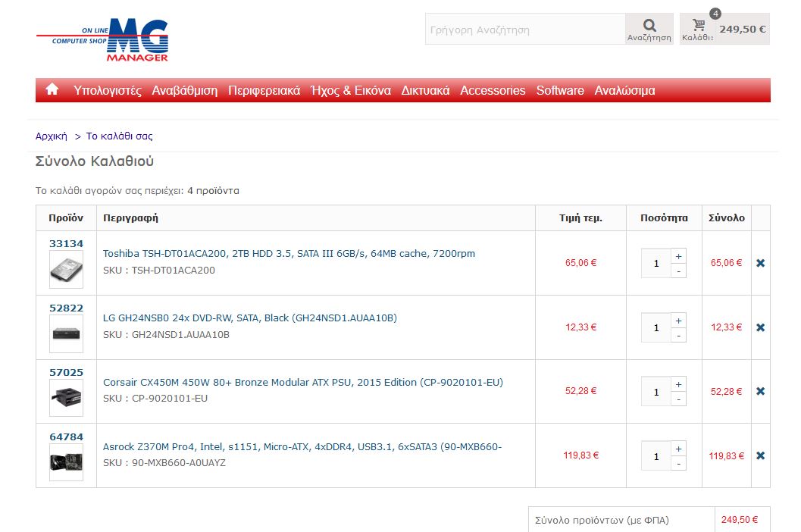Viewport: 801px width, 532px height.
Task: Increase quantity of Corsair CX450M PSU
Action: click(x=678, y=384)
